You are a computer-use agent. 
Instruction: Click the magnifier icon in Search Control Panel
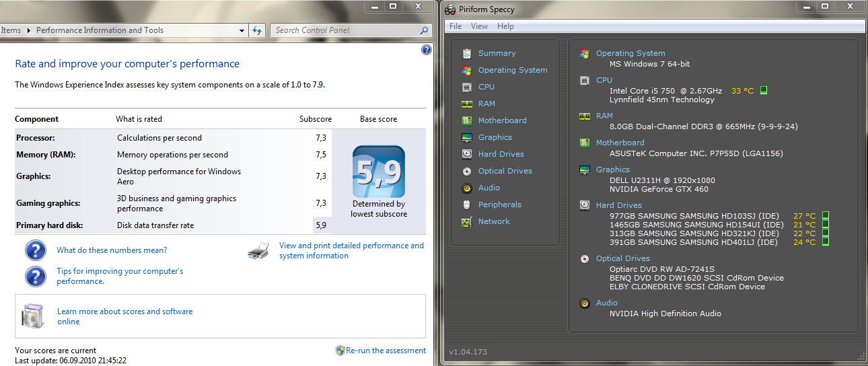point(424,30)
